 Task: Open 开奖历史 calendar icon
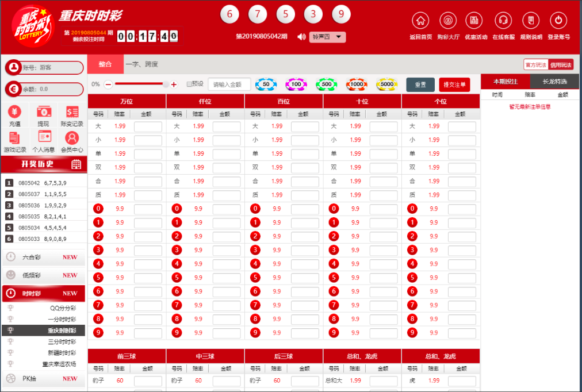tap(76, 165)
